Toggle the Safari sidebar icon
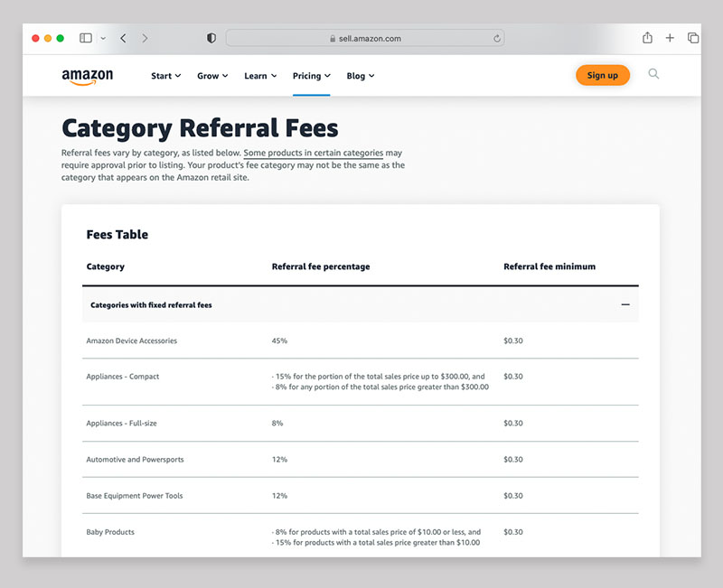The image size is (723, 588). click(x=86, y=38)
